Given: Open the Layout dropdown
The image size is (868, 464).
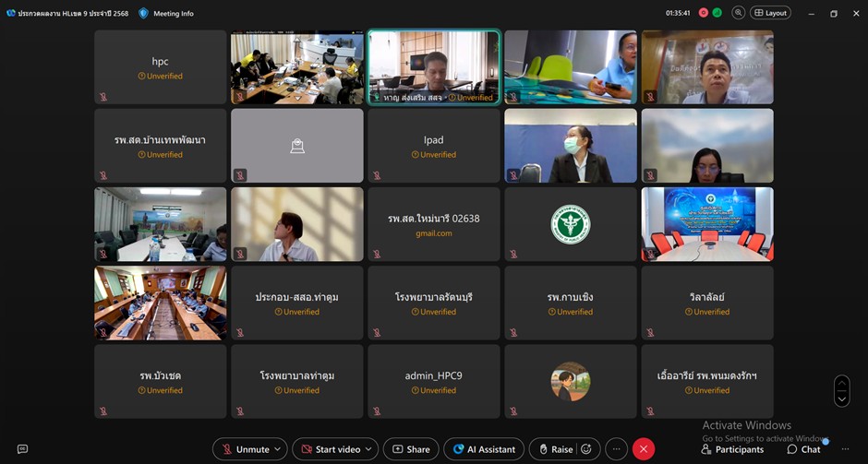Looking at the screenshot, I should tap(770, 13).
